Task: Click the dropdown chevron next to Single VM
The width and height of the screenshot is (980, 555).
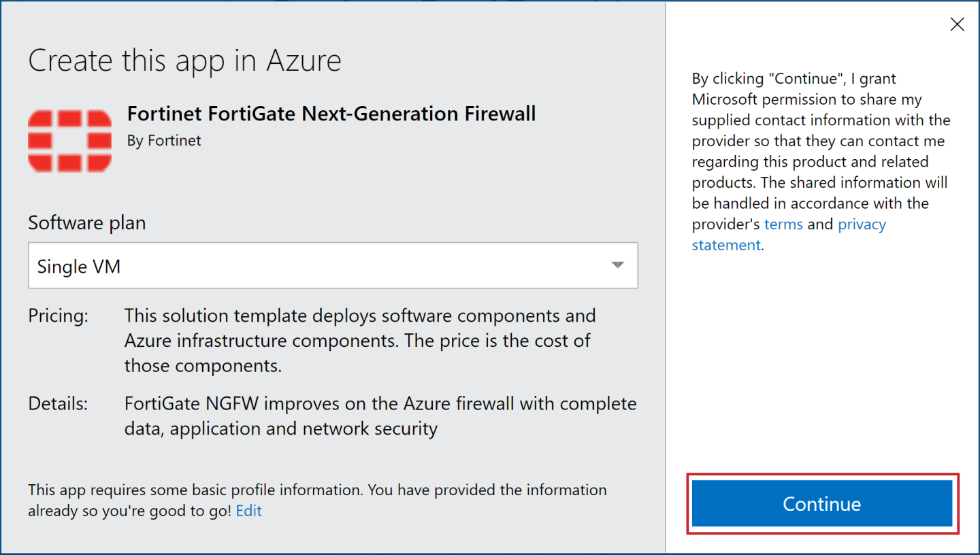Action: 617,265
